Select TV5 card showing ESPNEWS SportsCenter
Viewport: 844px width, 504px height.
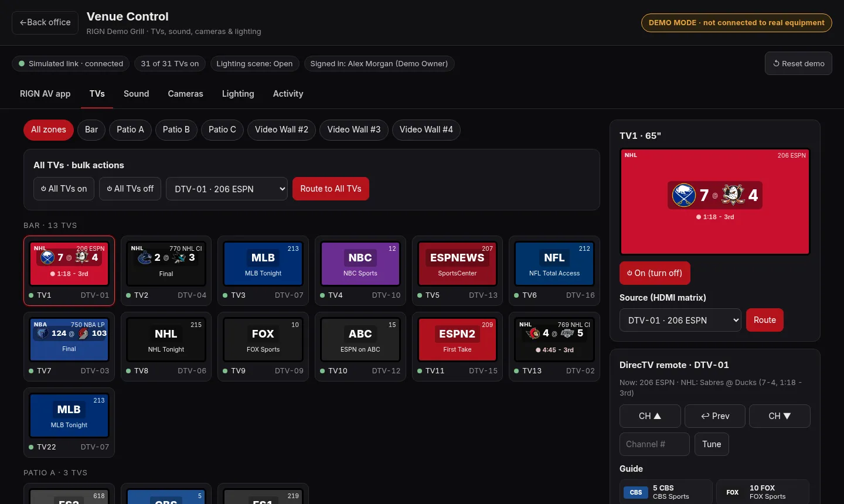[457, 271]
